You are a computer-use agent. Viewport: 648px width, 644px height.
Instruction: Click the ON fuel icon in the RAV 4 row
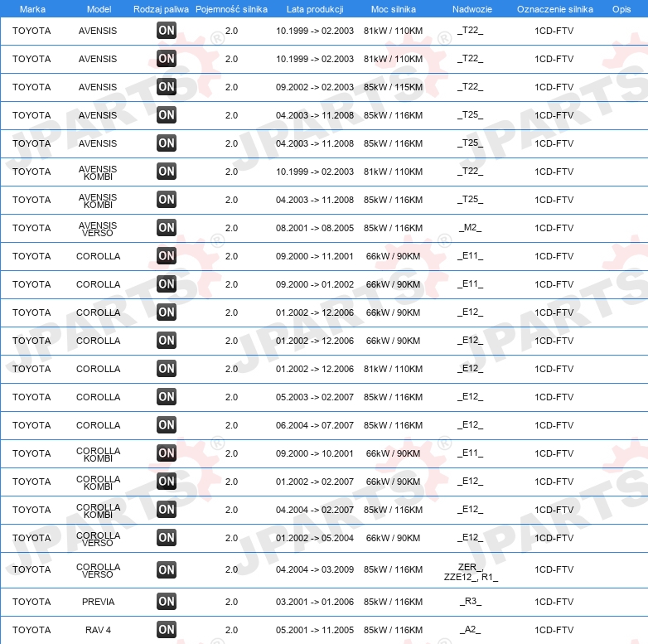(x=167, y=630)
